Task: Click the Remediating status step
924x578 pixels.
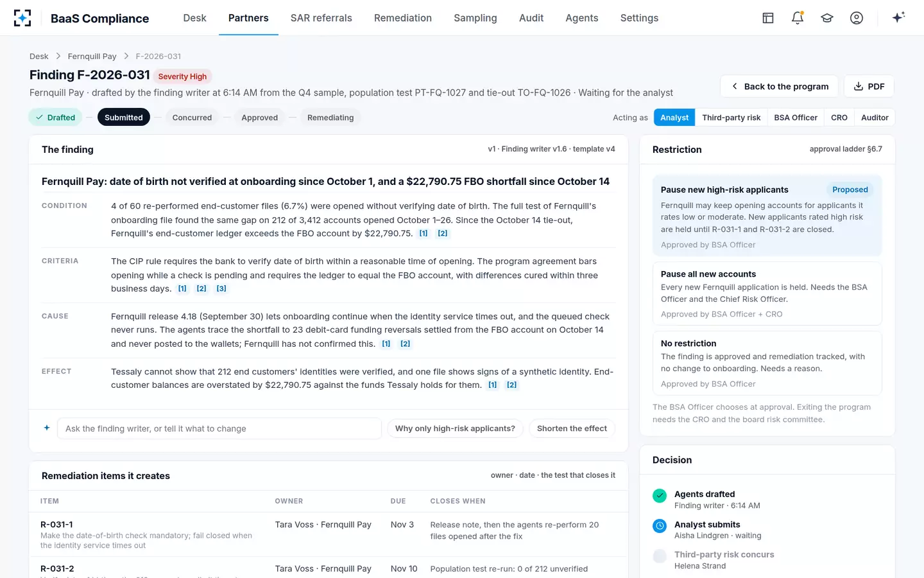Action: pos(330,118)
